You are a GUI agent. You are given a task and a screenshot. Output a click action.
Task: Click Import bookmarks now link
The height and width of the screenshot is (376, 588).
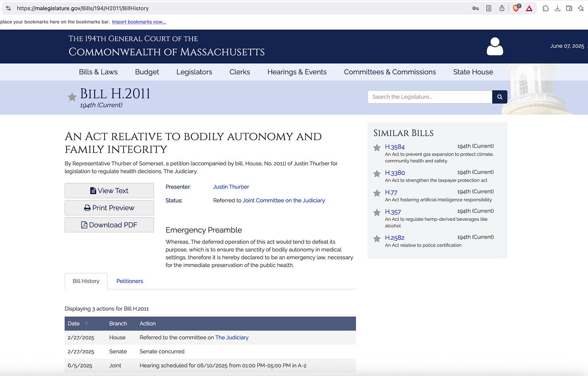[x=139, y=22]
